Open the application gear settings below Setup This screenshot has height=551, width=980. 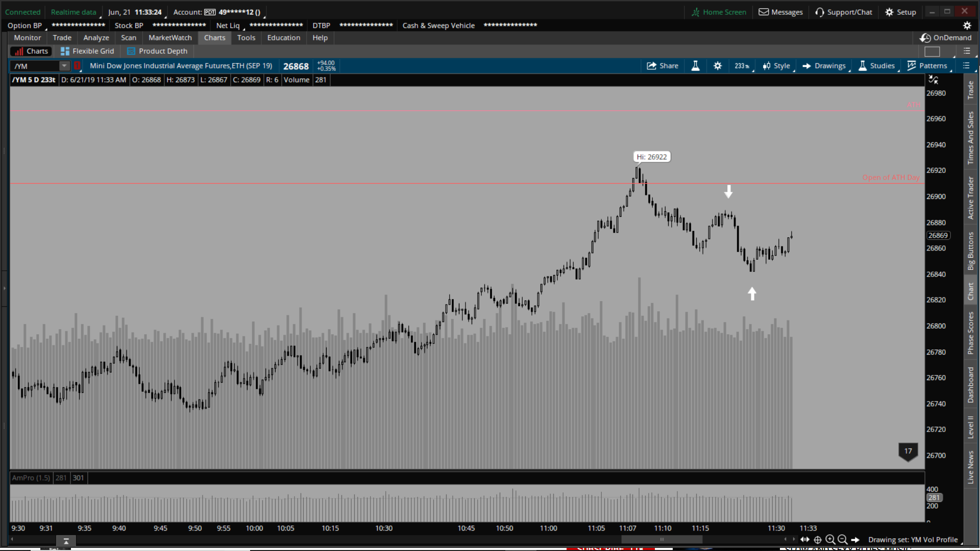tap(967, 26)
